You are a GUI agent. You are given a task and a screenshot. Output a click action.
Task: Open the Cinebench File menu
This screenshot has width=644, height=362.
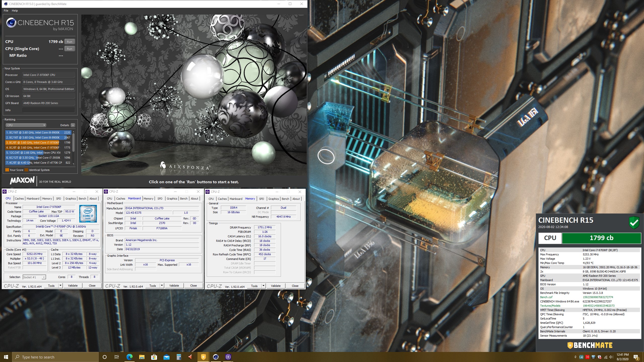6,11
